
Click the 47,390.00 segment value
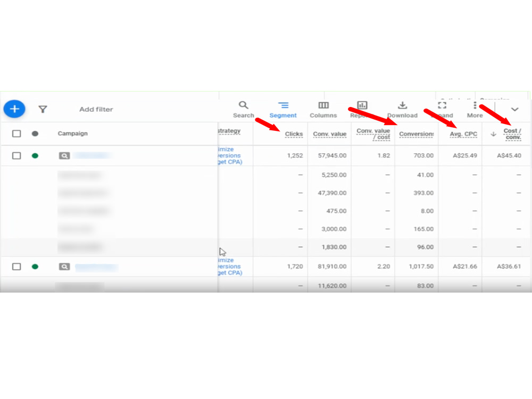[332, 193]
